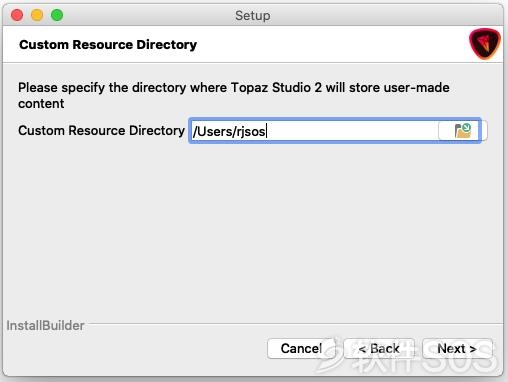Viewport: 508px width, 382px height.
Task: Maximize the Setup window with green button
Action: pos(57,15)
